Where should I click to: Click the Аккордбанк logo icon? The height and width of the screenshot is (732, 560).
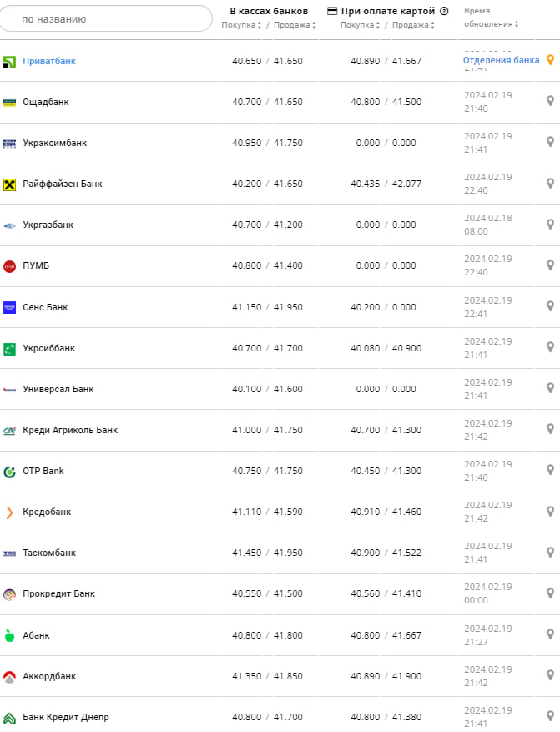[9, 676]
